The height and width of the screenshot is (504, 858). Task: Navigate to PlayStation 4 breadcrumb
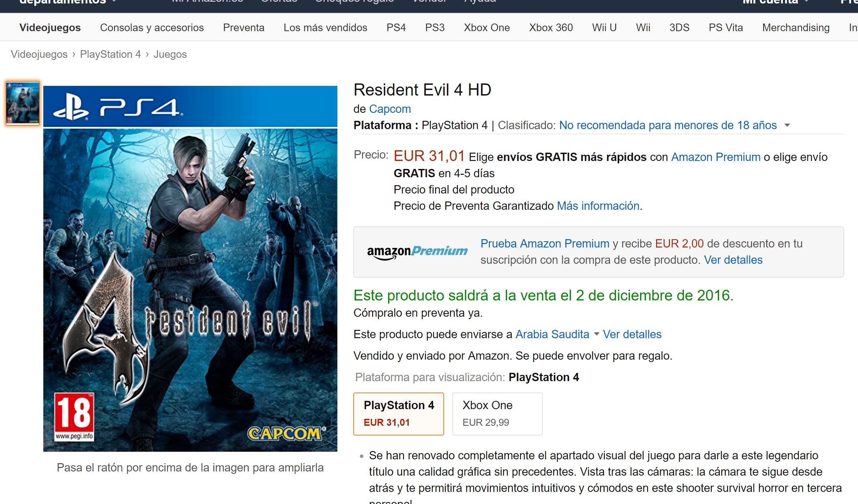click(110, 54)
